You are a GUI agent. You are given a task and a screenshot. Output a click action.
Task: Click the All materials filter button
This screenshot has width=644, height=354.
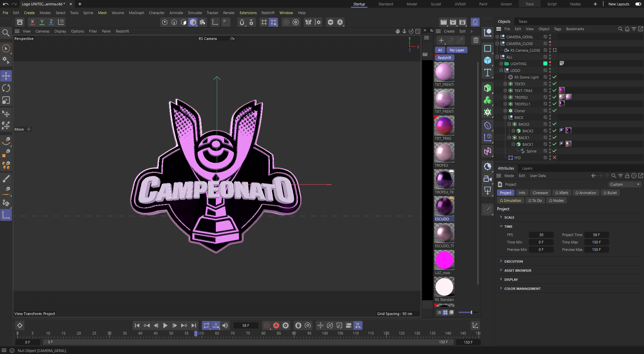440,50
